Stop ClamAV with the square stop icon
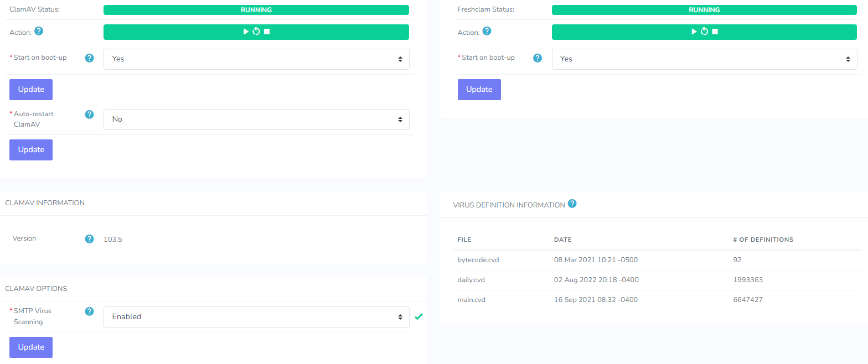The image size is (868, 364). coord(267,32)
